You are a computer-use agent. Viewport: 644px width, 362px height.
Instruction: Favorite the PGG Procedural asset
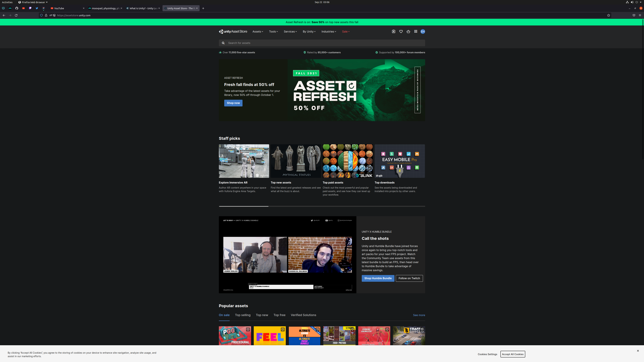point(248,329)
